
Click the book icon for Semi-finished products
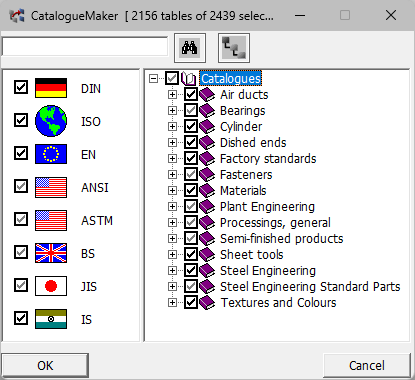(x=207, y=239)
